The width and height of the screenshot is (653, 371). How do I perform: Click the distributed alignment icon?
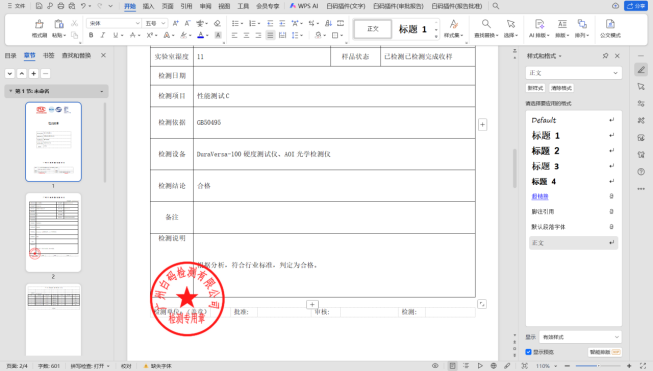pyautogui.click(x=282, y=35)
